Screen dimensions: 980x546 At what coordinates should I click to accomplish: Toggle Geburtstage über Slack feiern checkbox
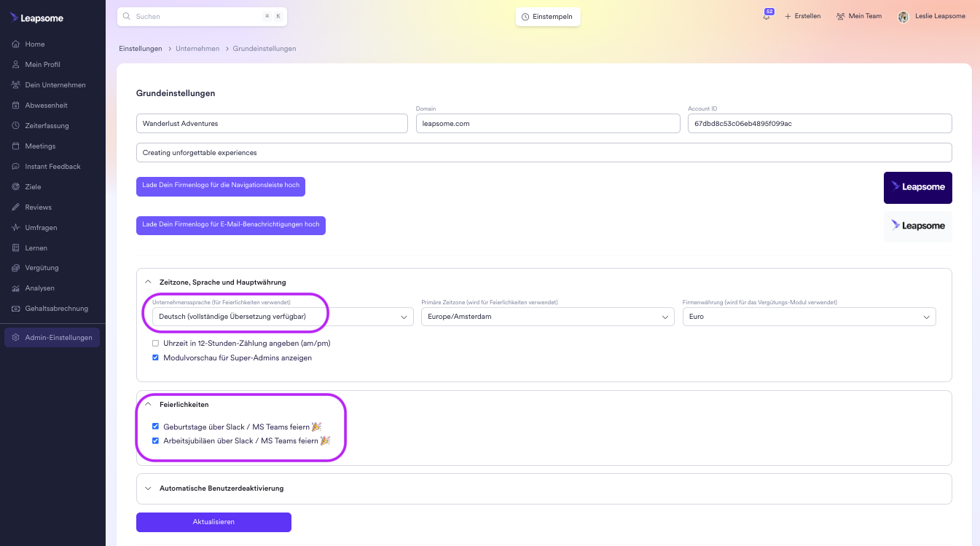pyautogui.click(x=155, y=427)
